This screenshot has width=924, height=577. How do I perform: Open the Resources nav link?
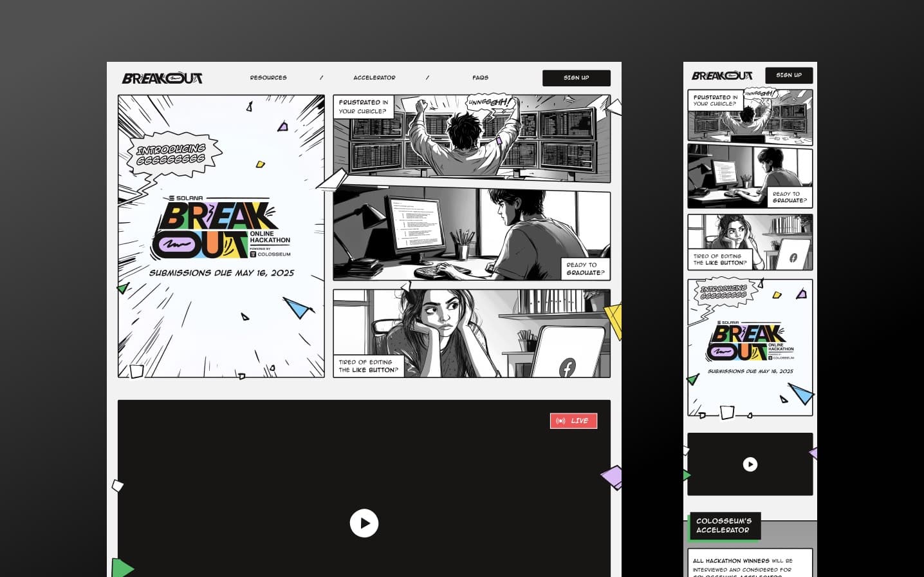[268, 78]
